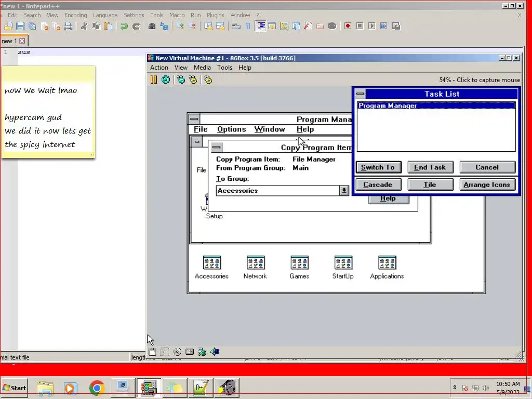The width and height of the screenshot is (532, 399).
Task: Open the Task List system menu box
Action: (361, 94)
